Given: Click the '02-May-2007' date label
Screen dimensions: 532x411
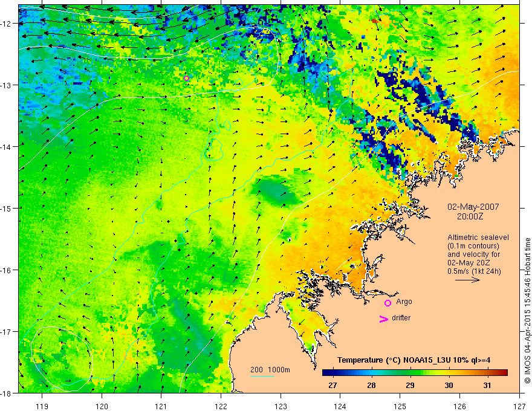Looking at the screenshot, I should click(473, 207).
